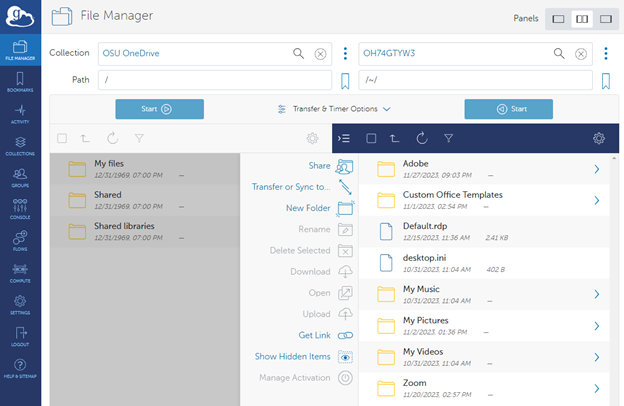Click Manage Activation in the actions menu

[x=306, y=378]
